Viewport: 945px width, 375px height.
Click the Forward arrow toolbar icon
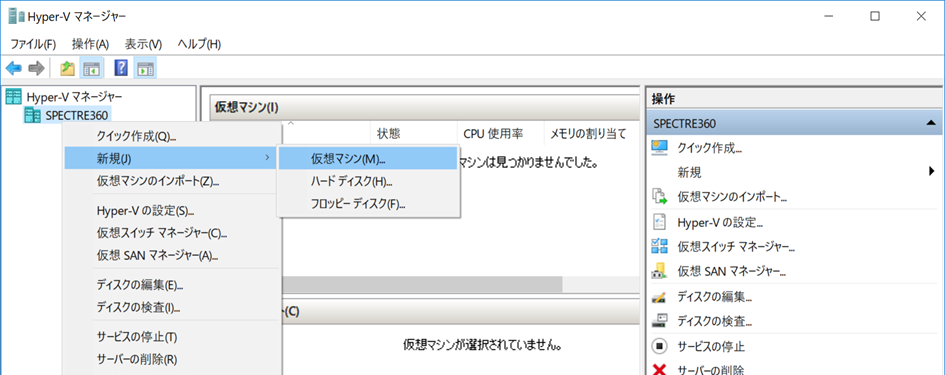point(36,68)
